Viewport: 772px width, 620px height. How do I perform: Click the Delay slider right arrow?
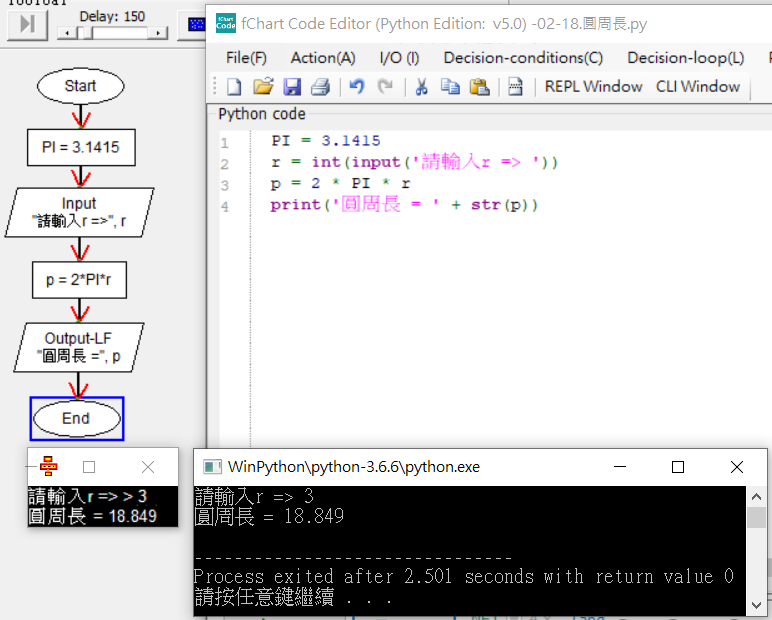click(158, 33)
